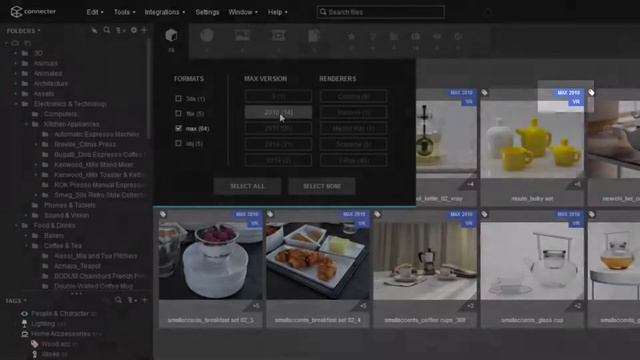Click the SELECT NONE button

click(322, 186)
